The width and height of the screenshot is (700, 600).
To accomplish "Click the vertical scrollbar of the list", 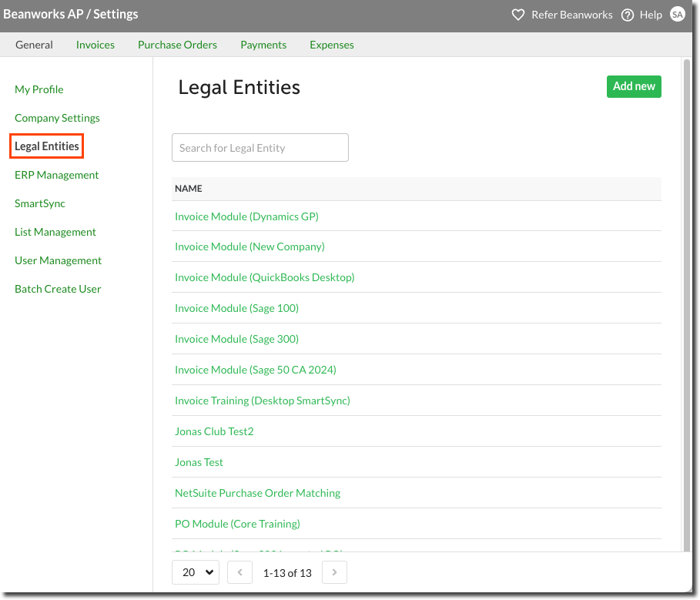I will point(687,306).
